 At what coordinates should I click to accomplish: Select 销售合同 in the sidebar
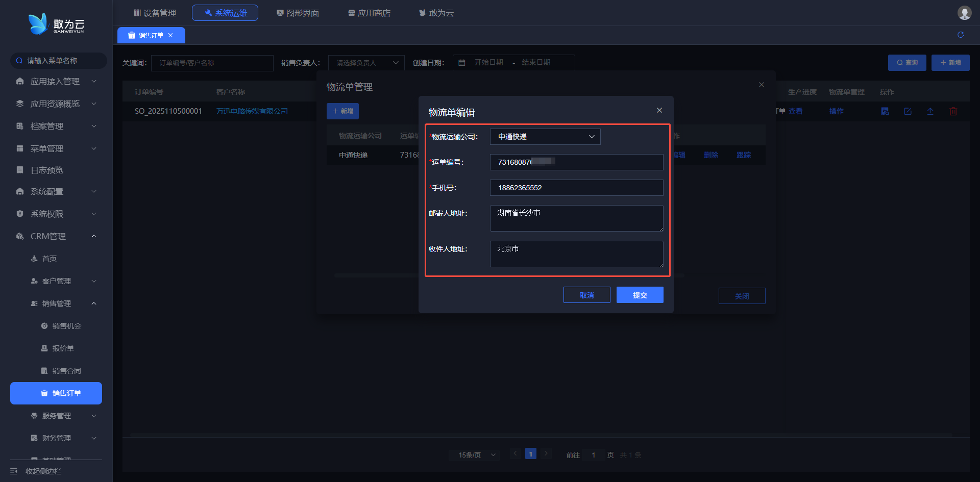[66, 371]
